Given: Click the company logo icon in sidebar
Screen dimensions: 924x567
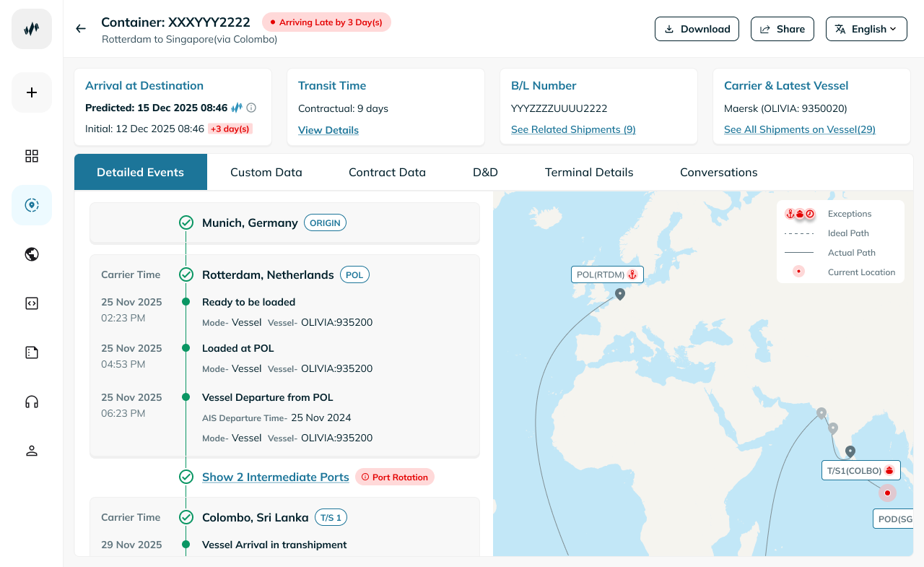Looking at the screenshot, I should coord(32,29).
